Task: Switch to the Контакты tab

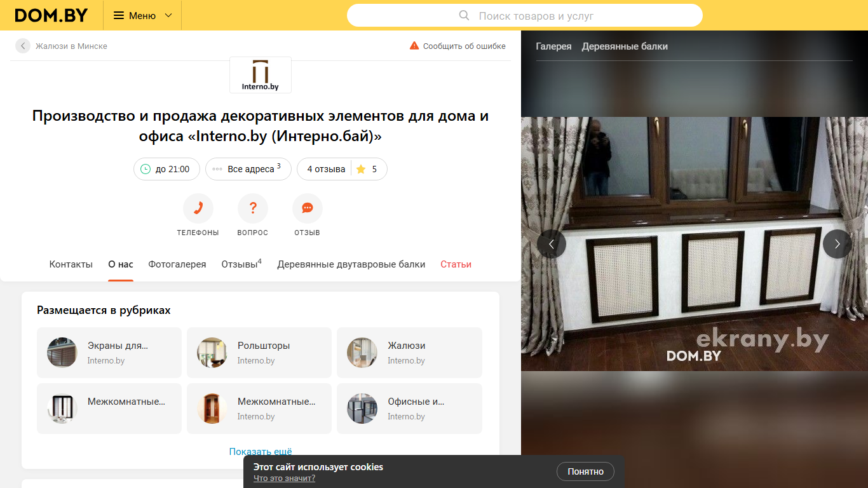Action: click(x=71, y=264)
